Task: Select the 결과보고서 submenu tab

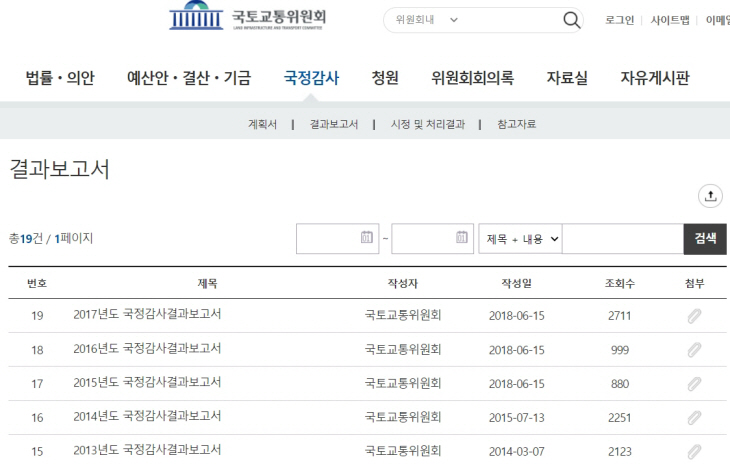Action: 334,124
